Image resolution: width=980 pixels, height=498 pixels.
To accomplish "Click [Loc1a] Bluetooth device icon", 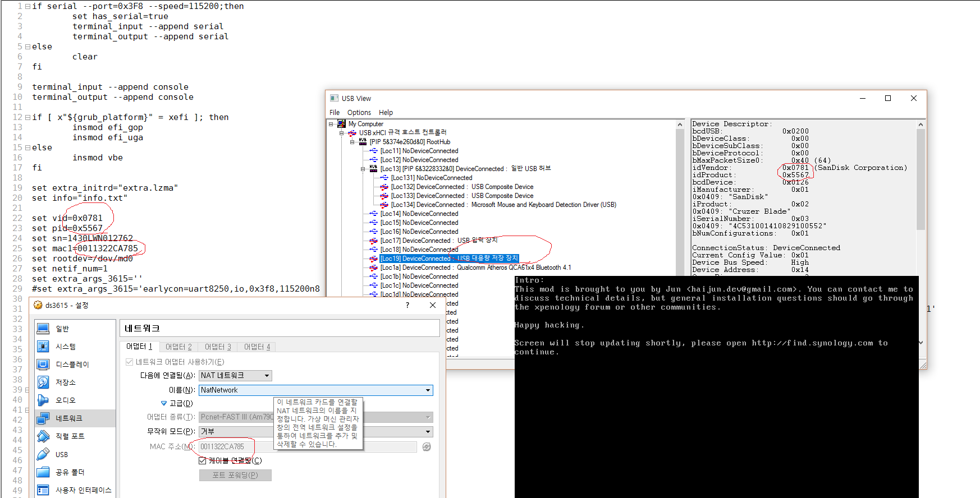I will pyautogui.click(x=373, y=268).
